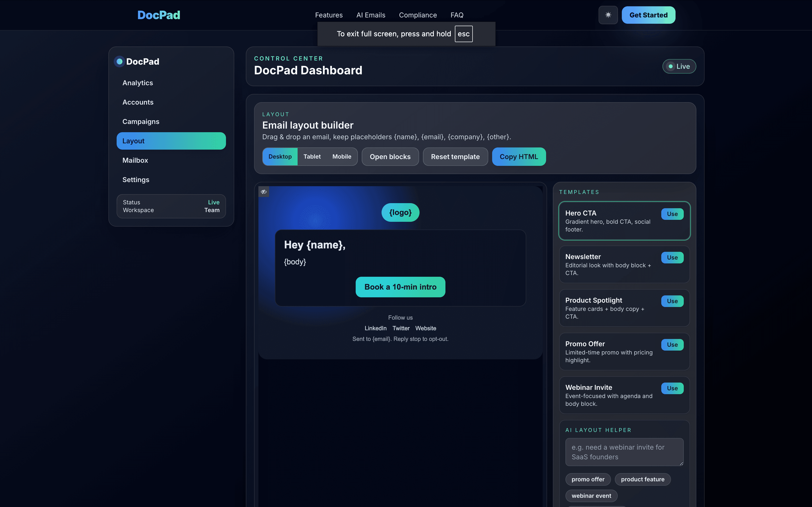Toggle the light/dark theme sun icon

click(x=608, y=15)
